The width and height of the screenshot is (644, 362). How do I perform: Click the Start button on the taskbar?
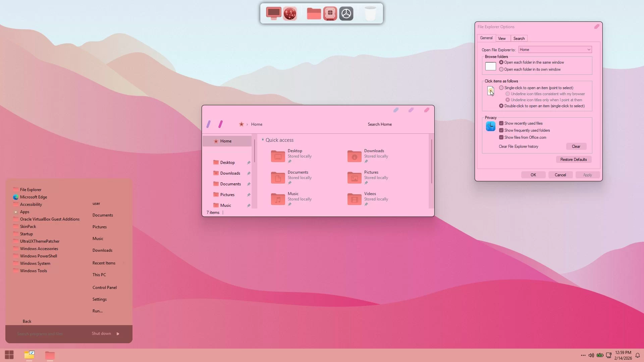click(x=9, y=355)
